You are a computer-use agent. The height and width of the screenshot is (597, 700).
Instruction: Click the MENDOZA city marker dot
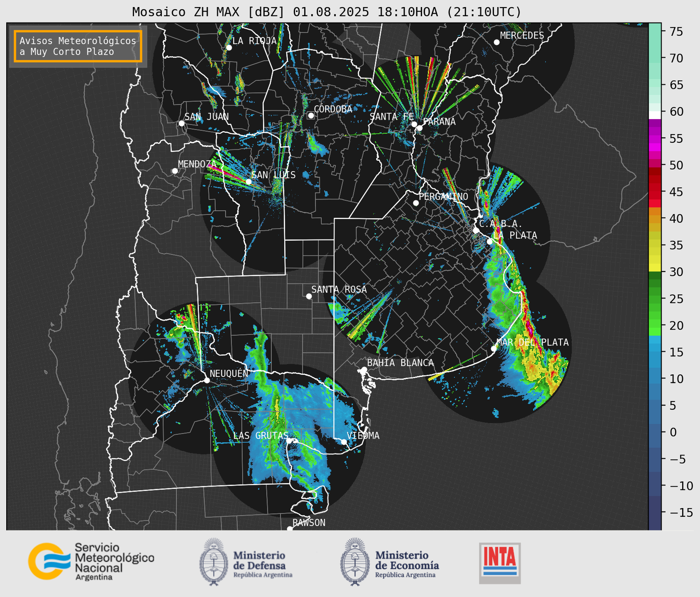[x=175, y=171]
